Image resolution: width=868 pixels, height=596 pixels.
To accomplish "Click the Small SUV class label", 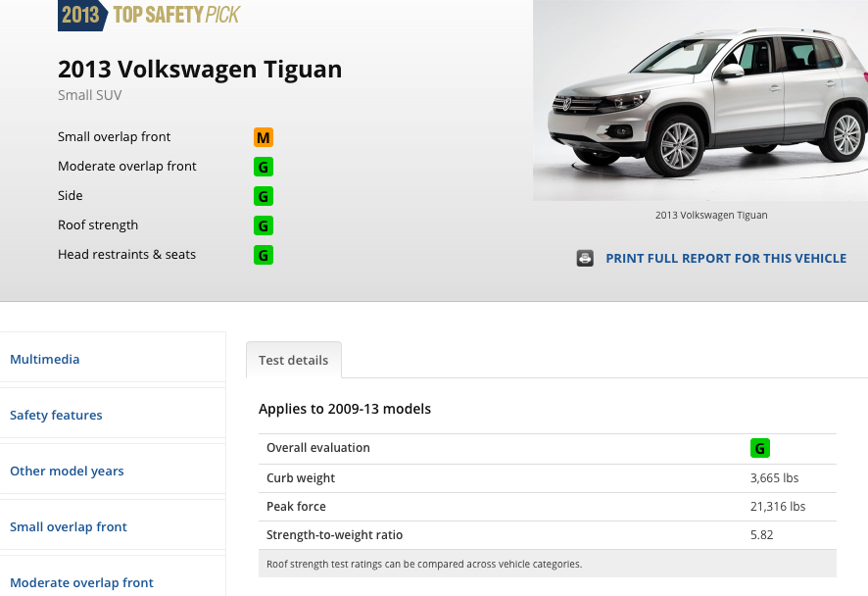I will [x=90, y=95].
